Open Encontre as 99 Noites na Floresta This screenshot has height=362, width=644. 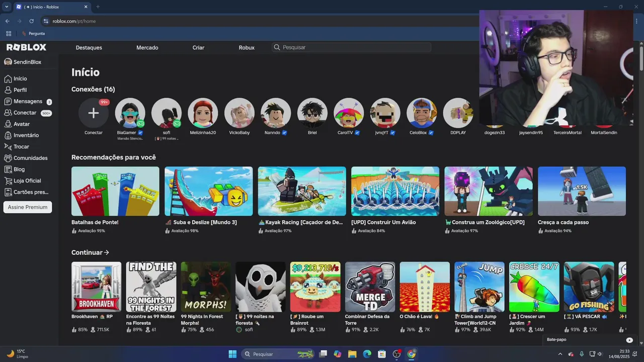click(x=151, y=287)
